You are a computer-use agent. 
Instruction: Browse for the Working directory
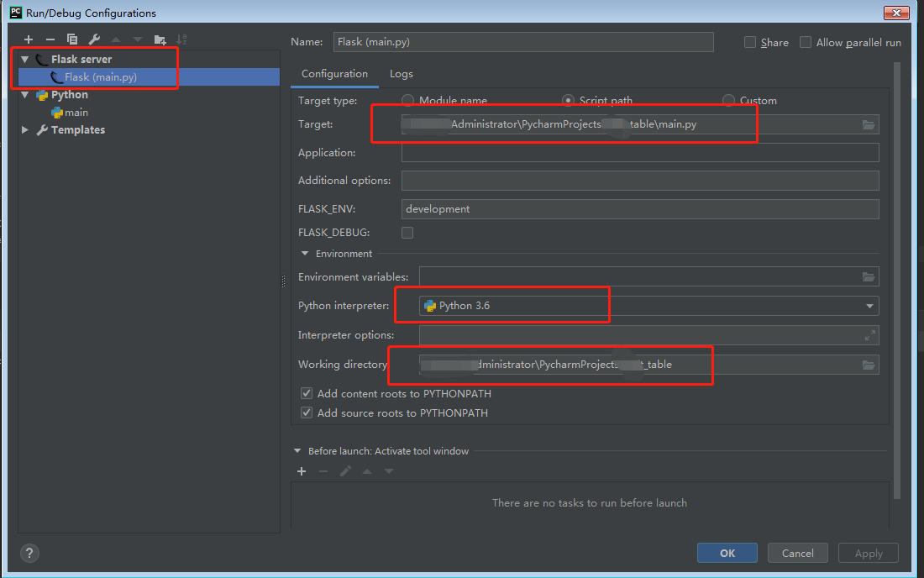tap(869, 364)
